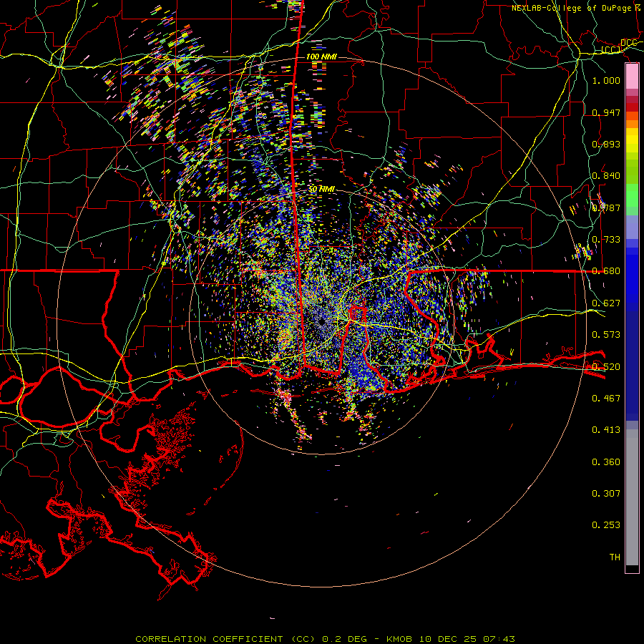Select the 0.947 legend value
Screen dimensions: 644x644
tap(606, 112)
